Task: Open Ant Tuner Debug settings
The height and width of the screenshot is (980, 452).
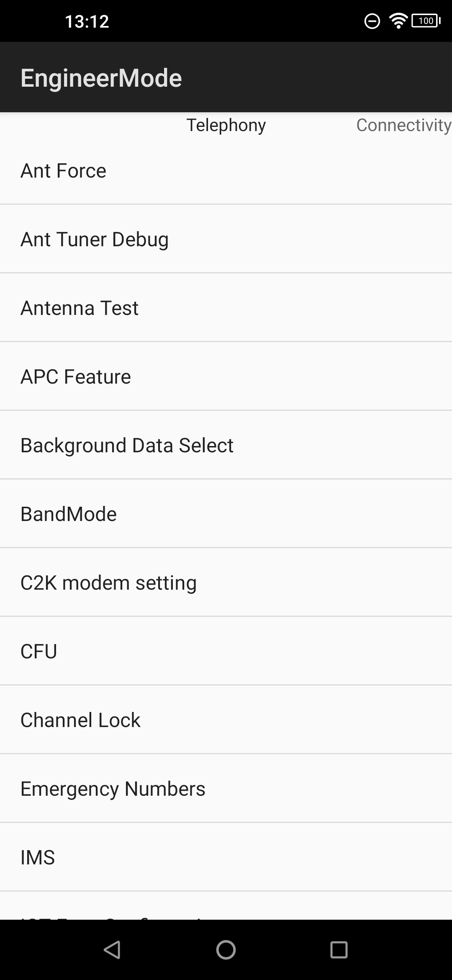Action: click(226, 240)
